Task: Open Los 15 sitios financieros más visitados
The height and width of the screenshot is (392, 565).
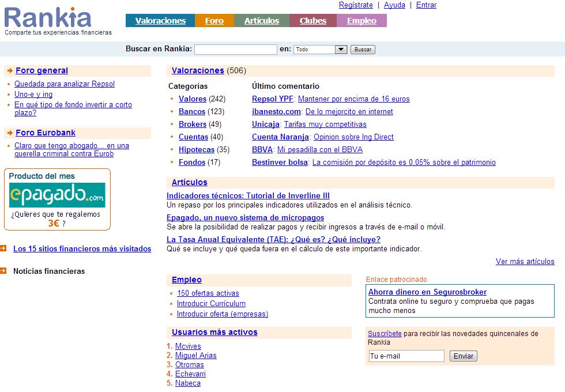Action: (82, 248)
